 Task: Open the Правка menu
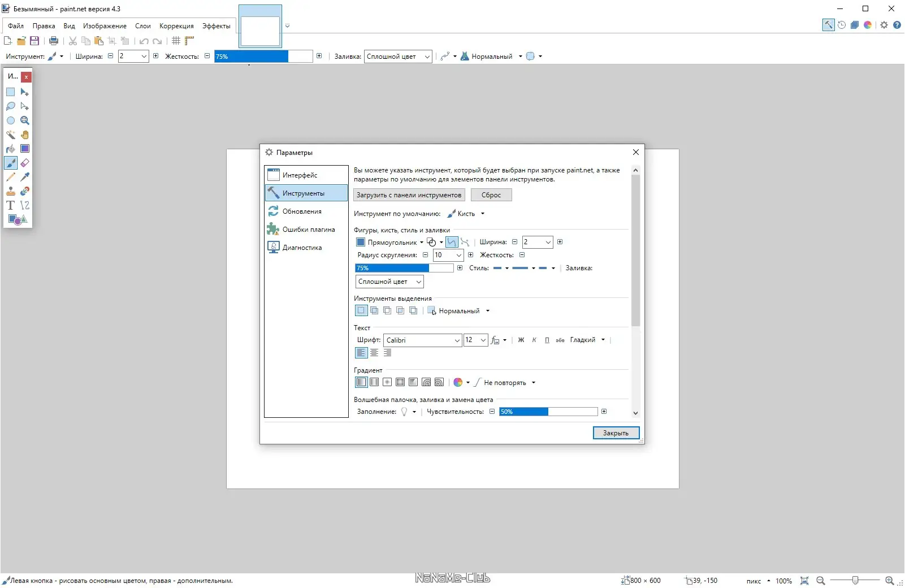click(44, 26)
